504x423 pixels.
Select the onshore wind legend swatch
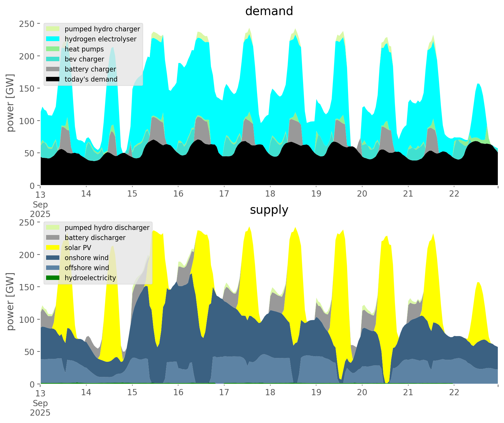coord(53,258)
